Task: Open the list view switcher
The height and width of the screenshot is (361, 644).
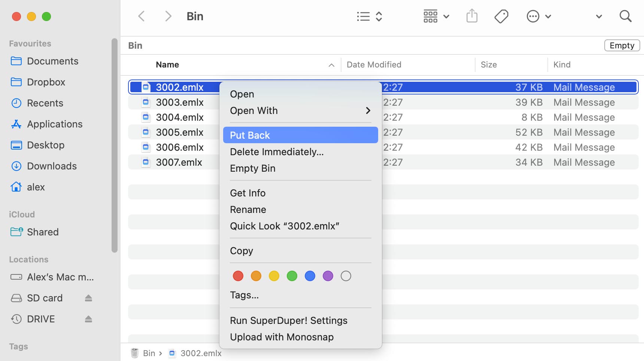Action: click(x=369, y=16)
